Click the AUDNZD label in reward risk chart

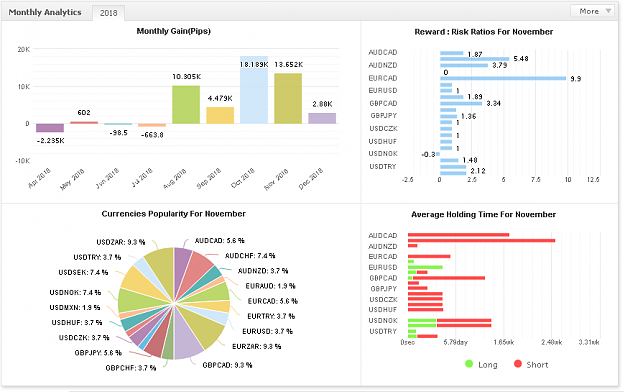coord(383,65)
